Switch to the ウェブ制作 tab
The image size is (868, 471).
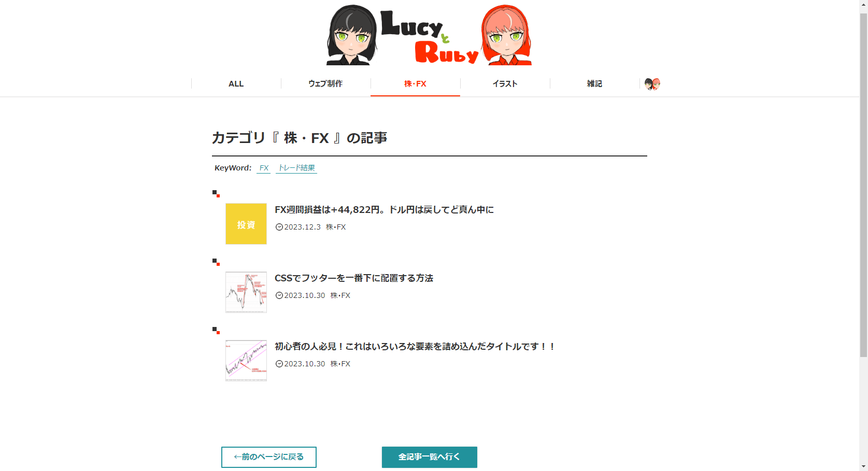click(325, 84)
